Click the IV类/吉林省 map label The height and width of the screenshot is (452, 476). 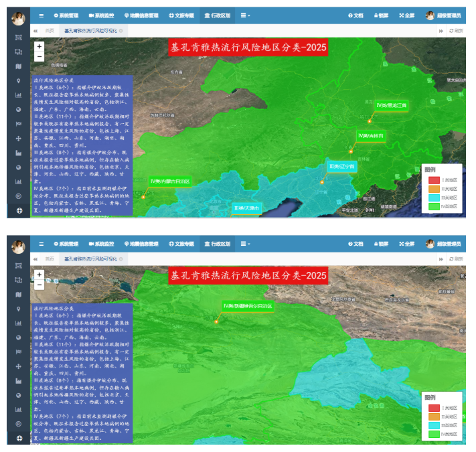371,136
